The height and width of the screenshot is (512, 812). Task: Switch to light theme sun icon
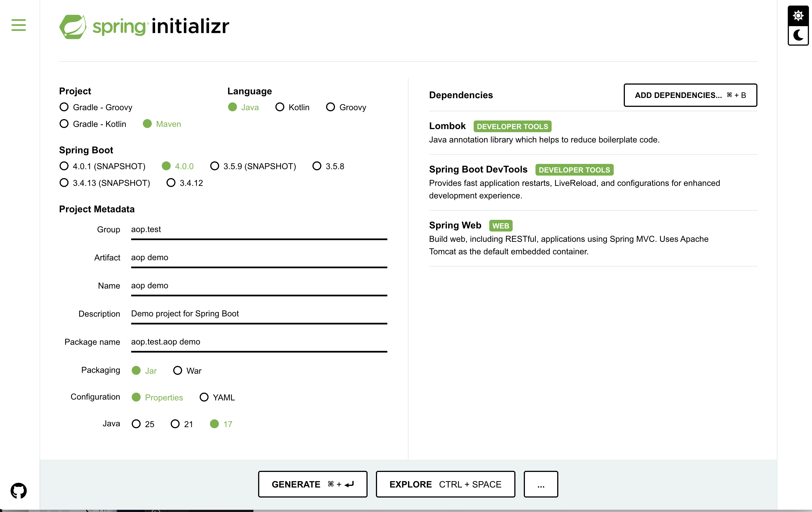click(798, 16)
